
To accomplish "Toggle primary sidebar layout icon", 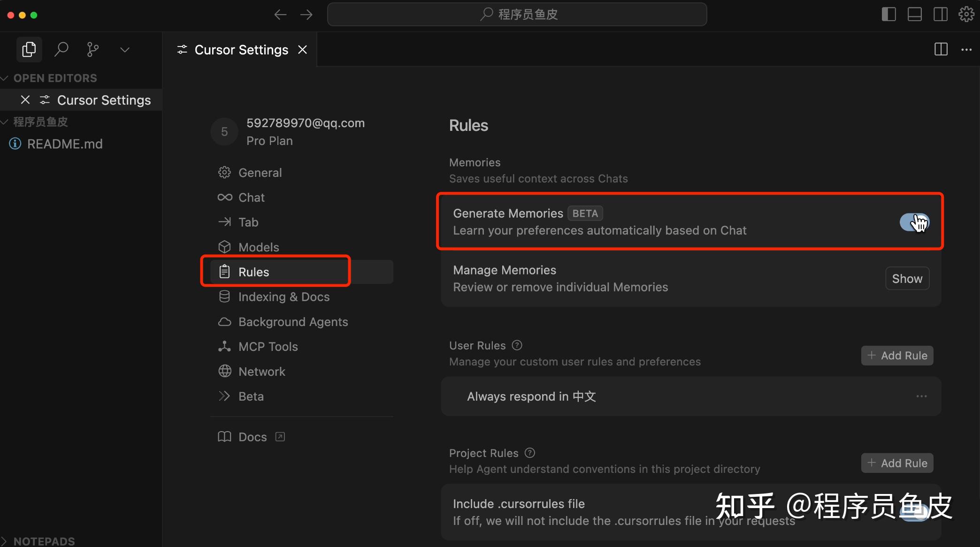I will [888, 14].
